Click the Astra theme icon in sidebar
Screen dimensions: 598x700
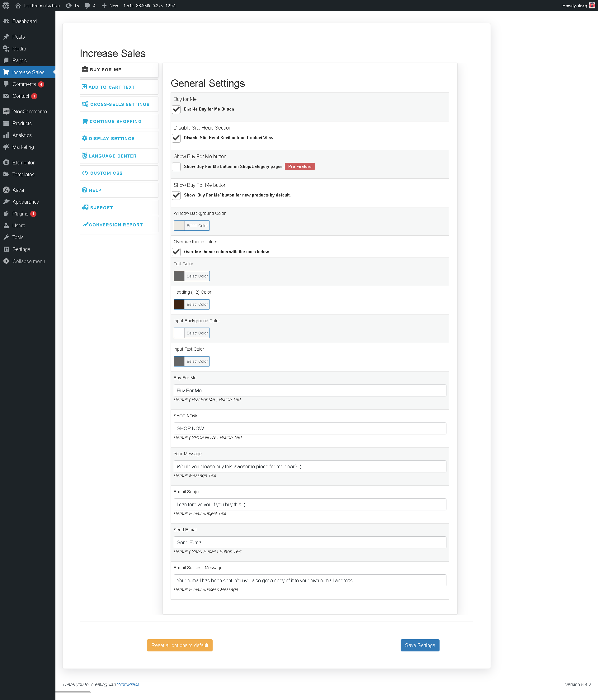point(6,190)
